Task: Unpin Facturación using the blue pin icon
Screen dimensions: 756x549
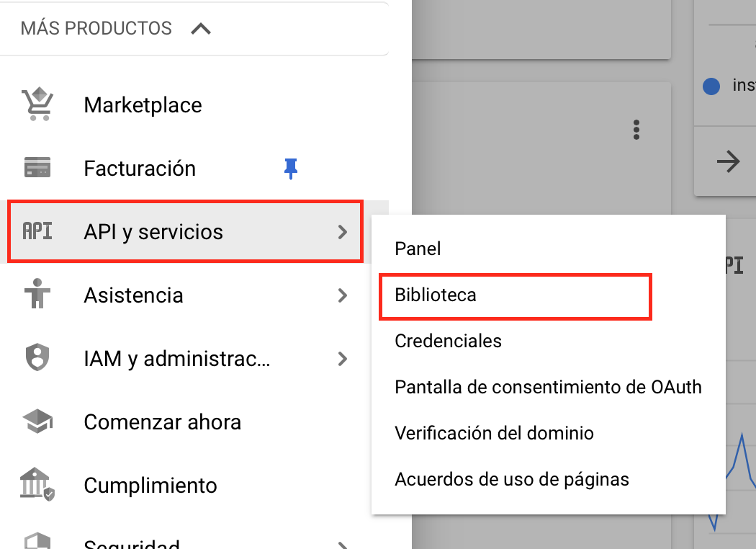Action: coord(291,169)
